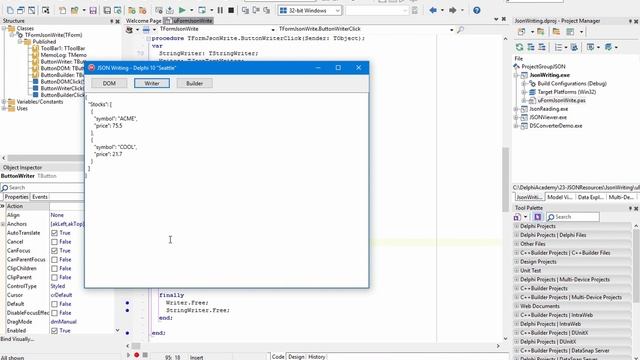Click the Forward navigation arrow

[x=453, y=10]
